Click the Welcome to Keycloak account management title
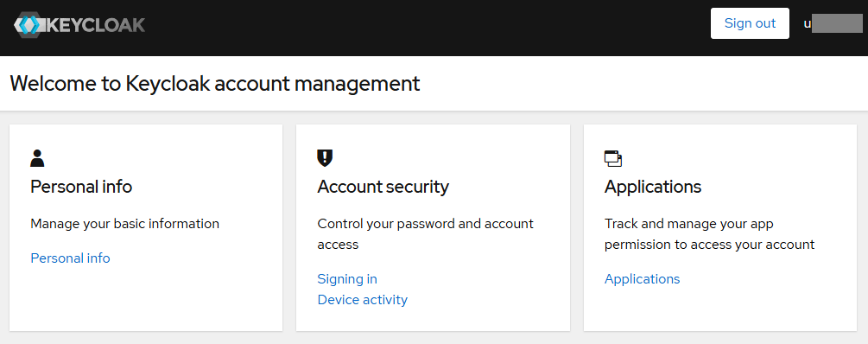 (215, 84)
